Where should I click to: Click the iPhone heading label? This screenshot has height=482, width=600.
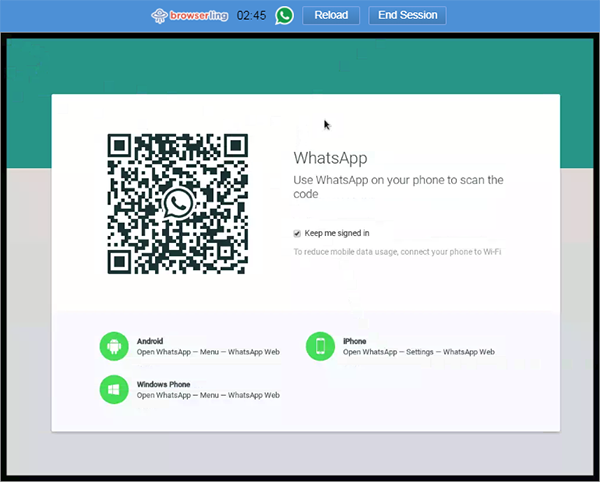(354, 341)
